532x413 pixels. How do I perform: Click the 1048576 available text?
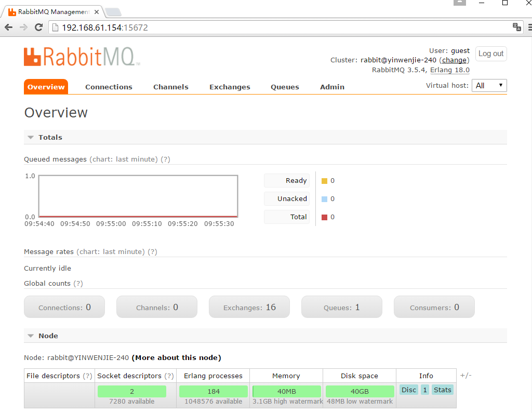point(214,402)
